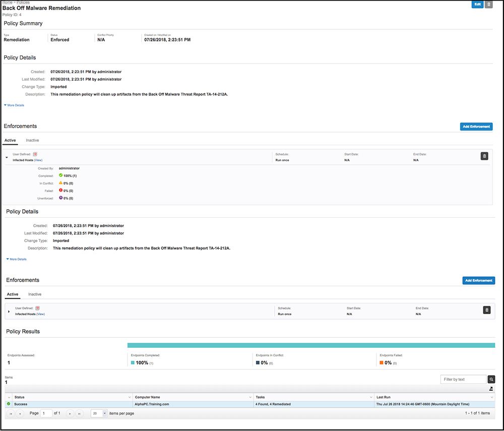The height and width of the screenshot is (431, 504).
Task: Sort by the Last Run column header
Action: (383, 398)
